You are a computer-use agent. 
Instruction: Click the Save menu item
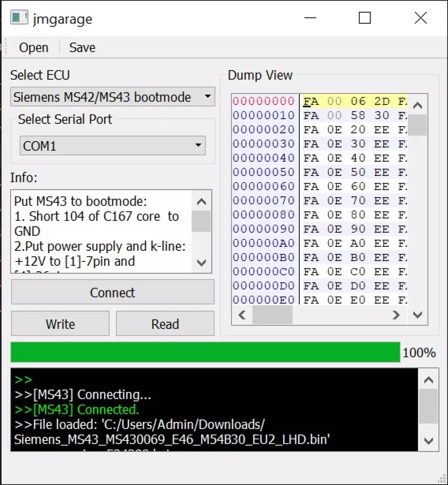pyautogui.click(x=82, y=48)
